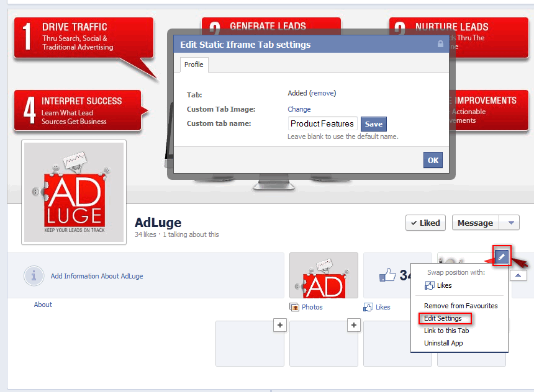
Task: Click the Liked button
Action: (425, 223)
